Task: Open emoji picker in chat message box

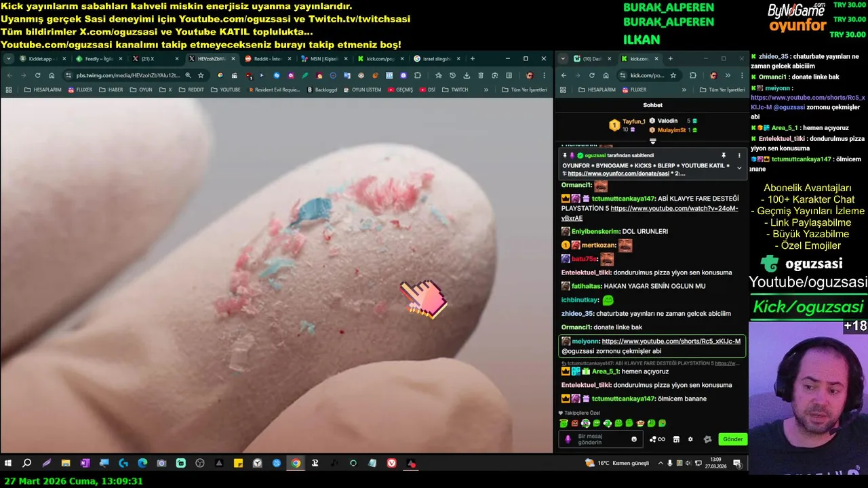Action: coord(634,439)
